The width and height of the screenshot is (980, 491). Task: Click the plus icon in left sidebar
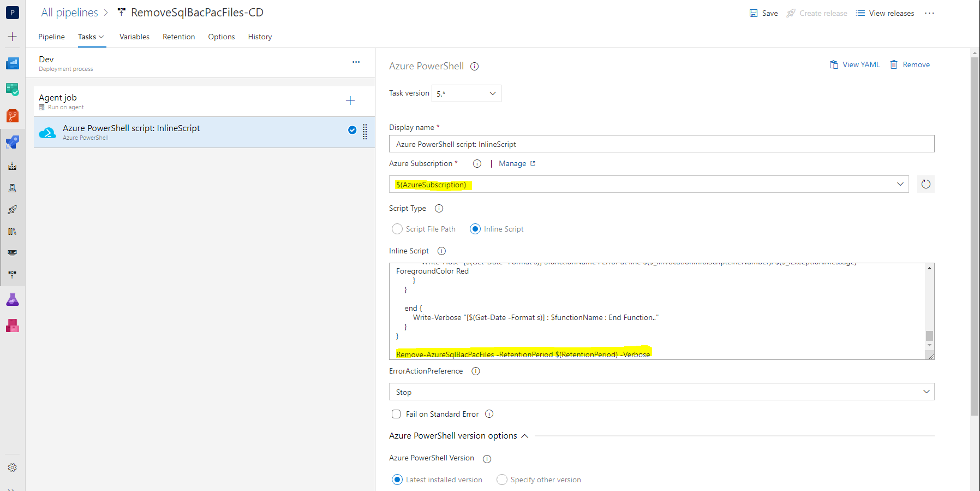click(x=12, y=37)
